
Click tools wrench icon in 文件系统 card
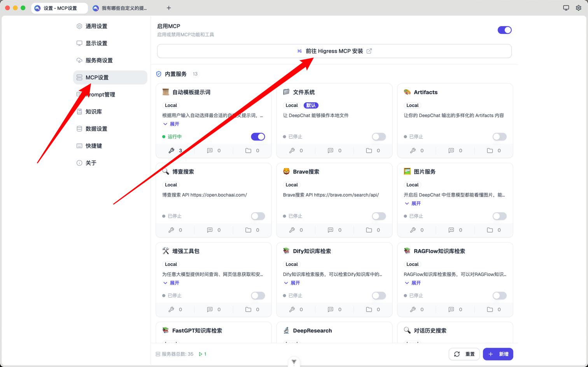tap(292, 150)
